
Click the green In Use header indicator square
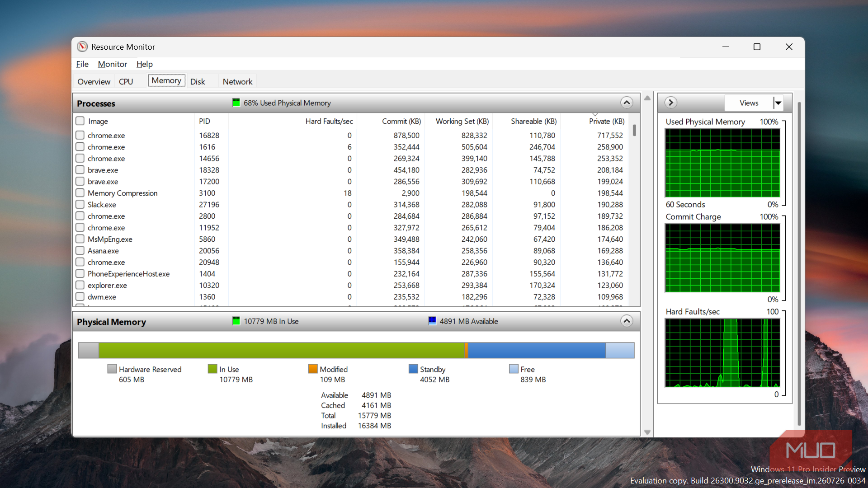236,321
